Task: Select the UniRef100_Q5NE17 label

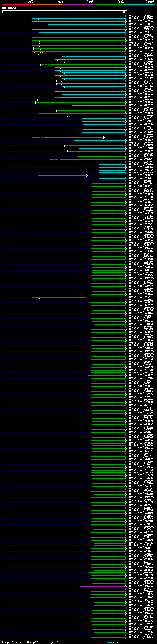Action: (x=141, y=35)
